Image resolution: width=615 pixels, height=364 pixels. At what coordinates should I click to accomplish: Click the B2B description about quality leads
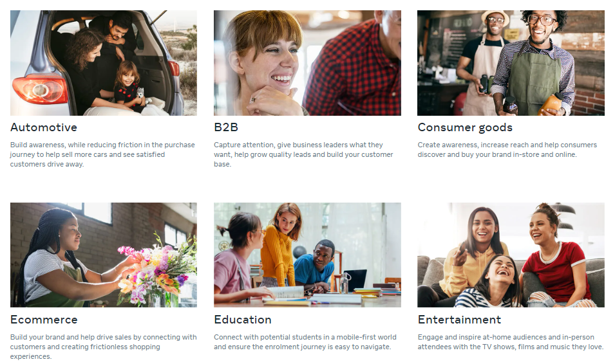point(303,154)
